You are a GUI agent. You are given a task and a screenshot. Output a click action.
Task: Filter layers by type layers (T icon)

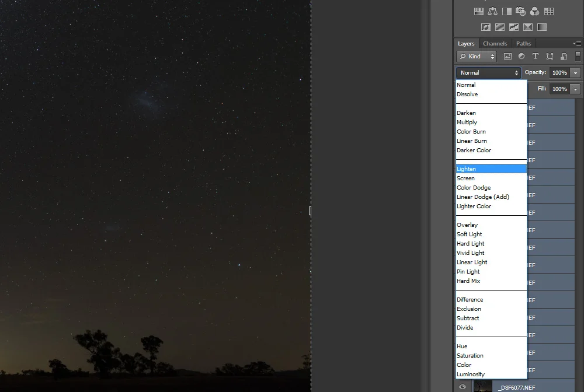coord(535,57)
